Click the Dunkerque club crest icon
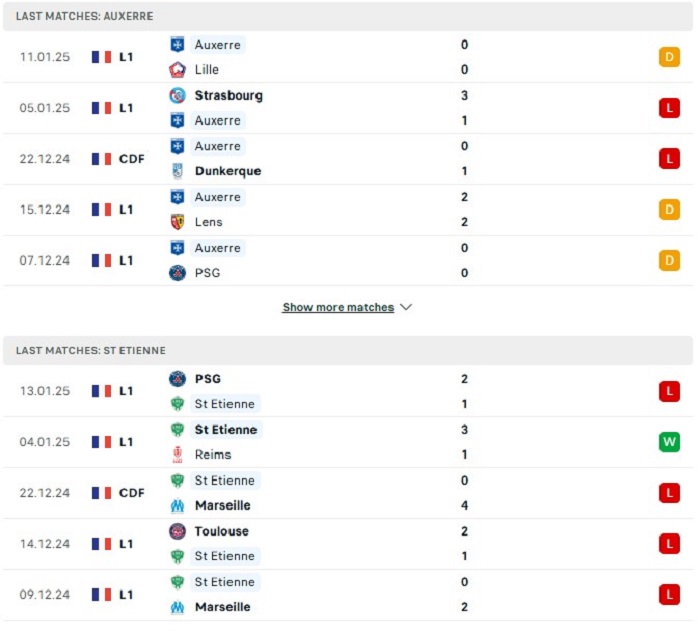The width and height of the screenshot is (700, 631). click(x=177, y=171)
